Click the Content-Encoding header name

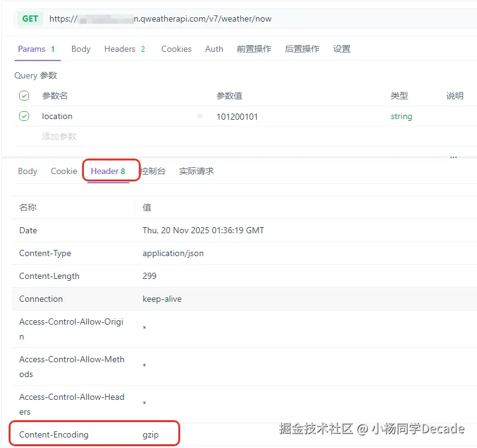pos(54,434)
